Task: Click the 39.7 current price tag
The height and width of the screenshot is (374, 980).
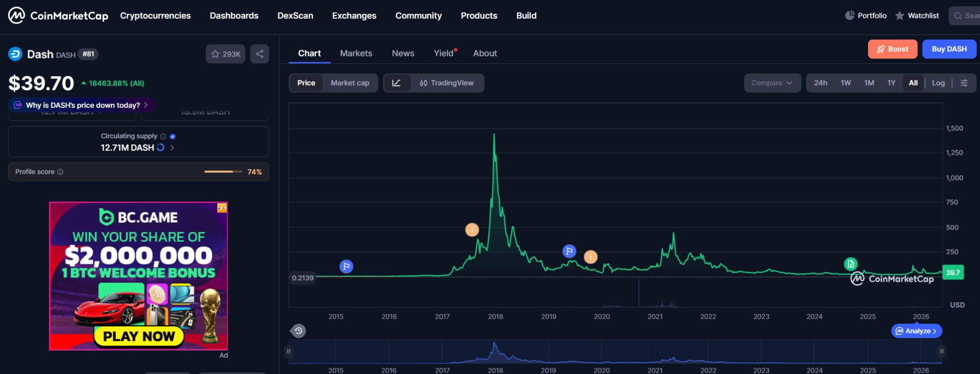Action: [x=953, y=272]
